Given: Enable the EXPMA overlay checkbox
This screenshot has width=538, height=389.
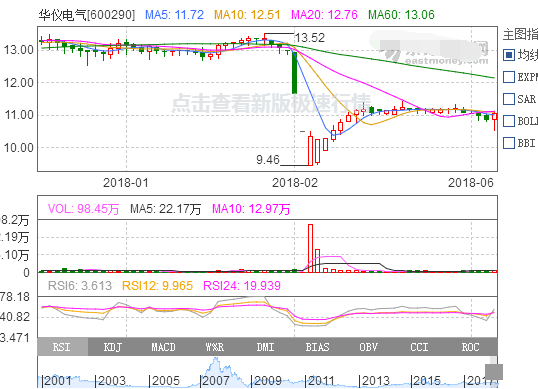Looking at the screenshot, I should click(509, 77).
